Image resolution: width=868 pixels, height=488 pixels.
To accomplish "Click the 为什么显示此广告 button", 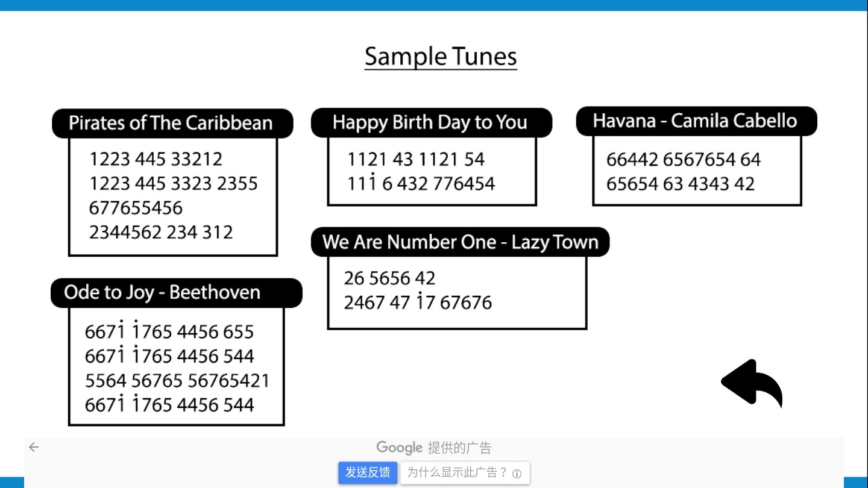I will pyautogui.click(x=465, y=473).
